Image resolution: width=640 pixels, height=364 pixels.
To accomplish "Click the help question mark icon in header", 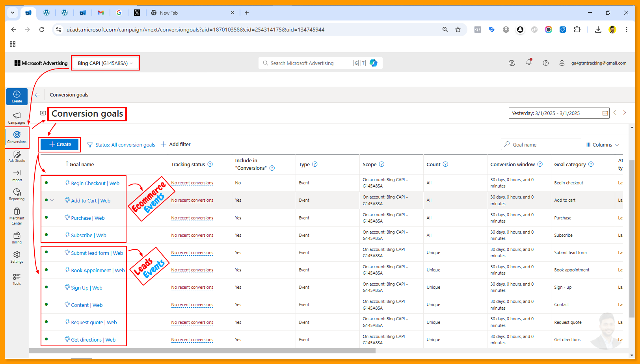I will click(546, 63).
